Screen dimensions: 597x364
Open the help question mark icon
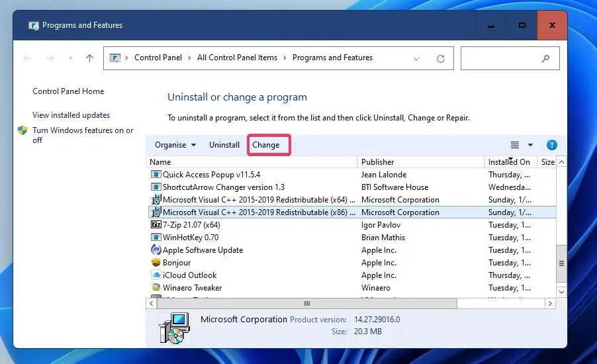551,145
